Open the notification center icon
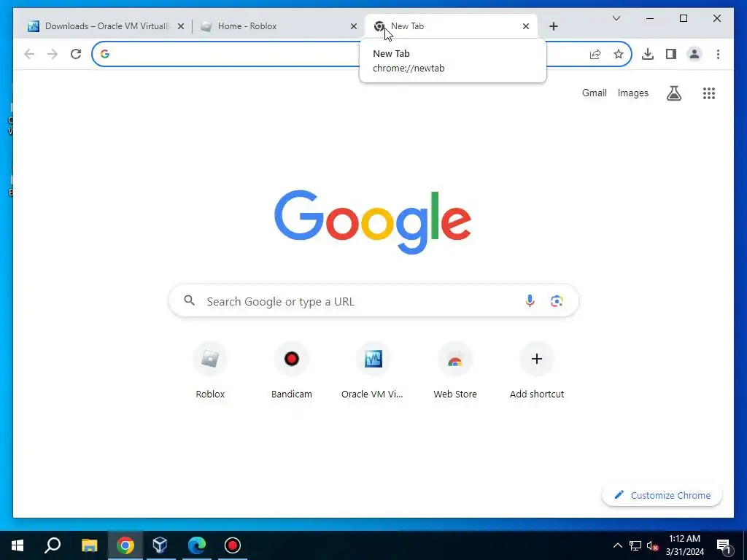The width and height of the screenshot is (747, 560). click(724, 546)
